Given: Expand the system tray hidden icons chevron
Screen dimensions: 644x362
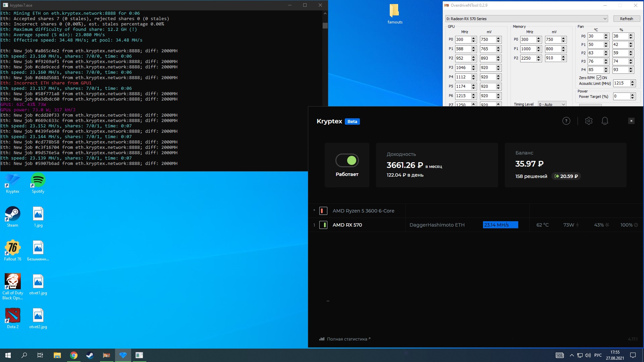Looking at the screenshot, I should coord(572,355).
